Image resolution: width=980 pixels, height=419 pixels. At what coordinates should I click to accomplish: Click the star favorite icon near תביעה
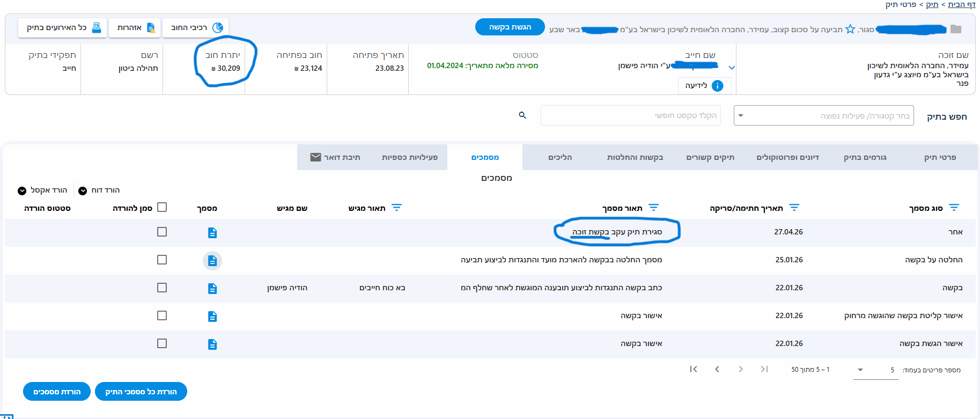pyautogui.click(x=850, y=29)
